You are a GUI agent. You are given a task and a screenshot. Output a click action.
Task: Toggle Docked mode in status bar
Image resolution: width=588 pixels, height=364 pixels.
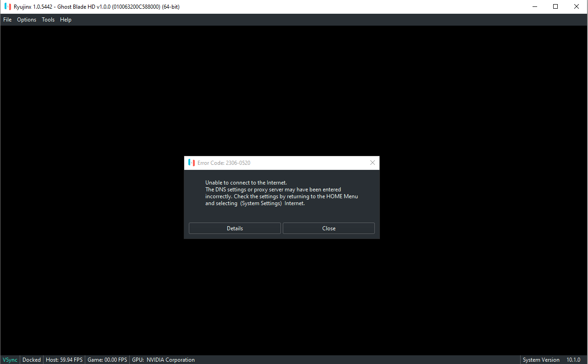coord(32,360)
